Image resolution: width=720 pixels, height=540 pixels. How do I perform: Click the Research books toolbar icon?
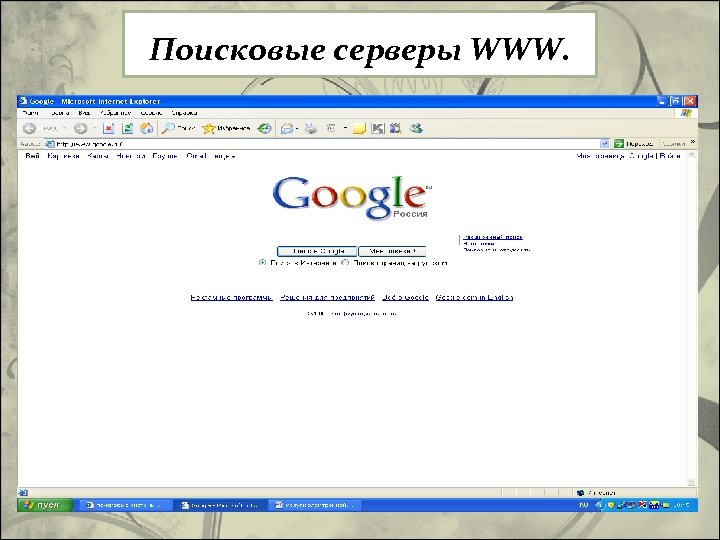[395, 129]
